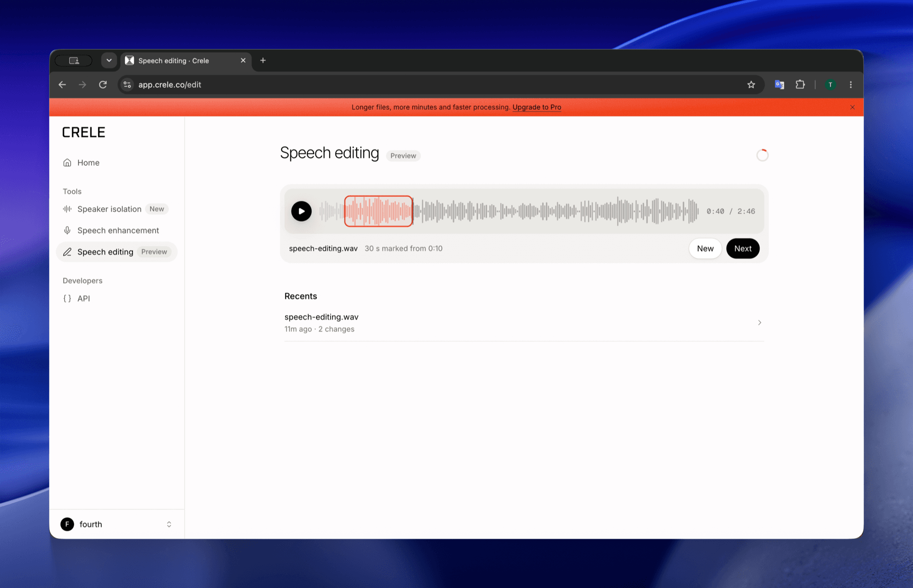
Task: Click the New button
Action: (x=705, y=249)
